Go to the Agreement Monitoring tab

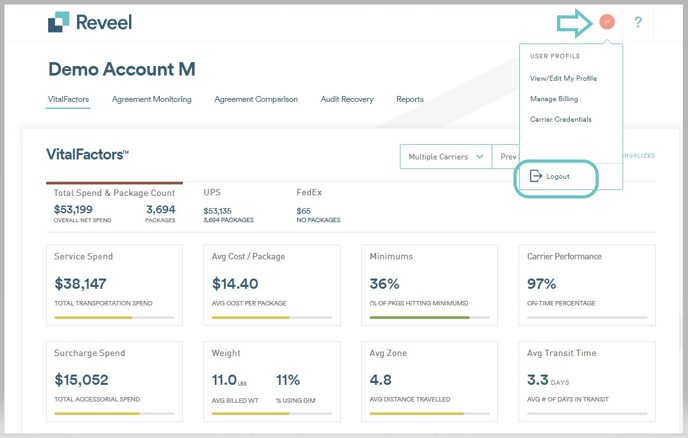(x=151, y=99)
